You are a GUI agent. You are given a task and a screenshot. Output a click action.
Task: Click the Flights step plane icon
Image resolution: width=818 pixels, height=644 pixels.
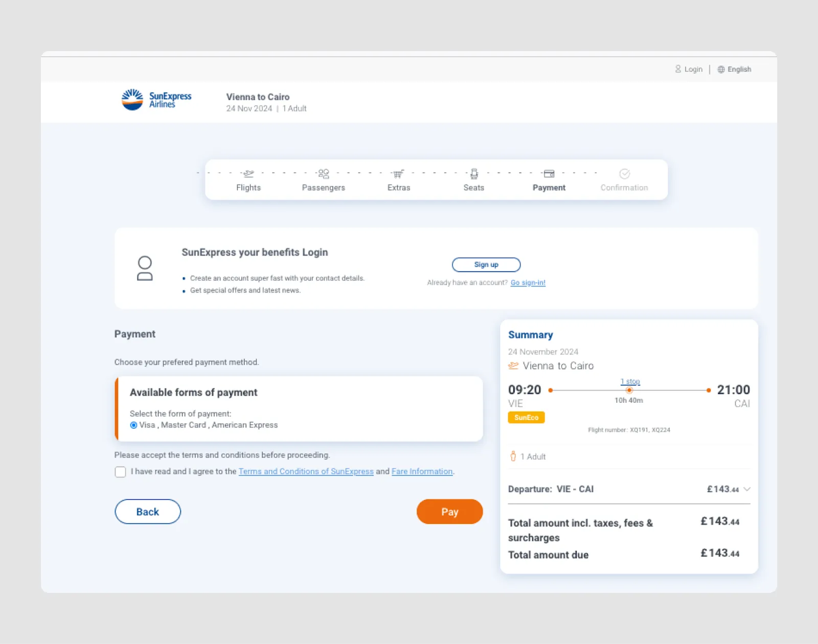(248, 174)
